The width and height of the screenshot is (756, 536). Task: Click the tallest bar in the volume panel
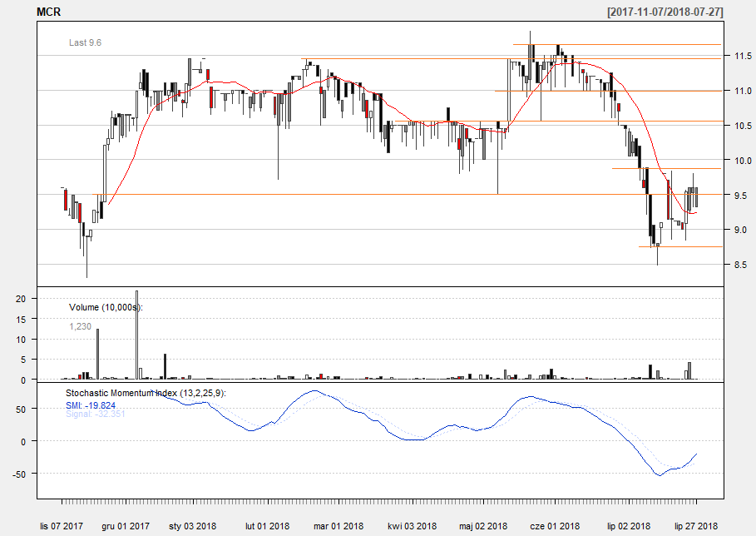(137, 335)
